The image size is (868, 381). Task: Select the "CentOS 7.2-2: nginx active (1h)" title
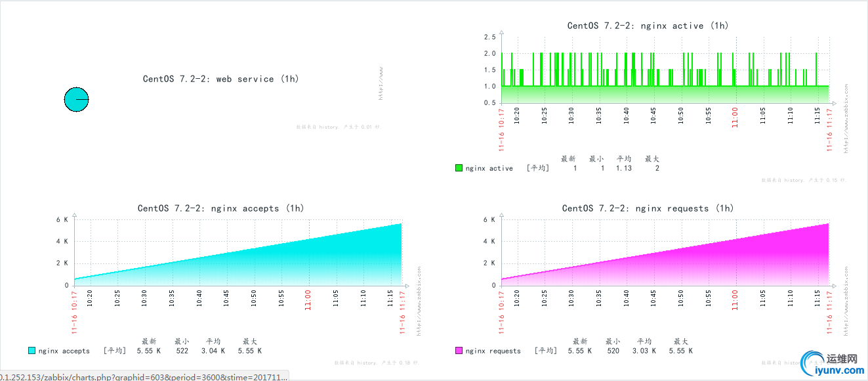[648, 26]
